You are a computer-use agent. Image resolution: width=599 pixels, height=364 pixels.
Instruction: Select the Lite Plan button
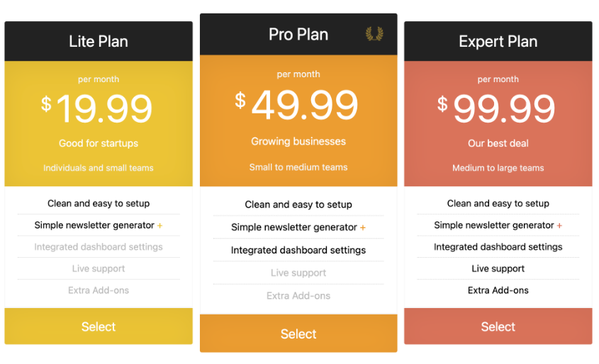(99, 326)
